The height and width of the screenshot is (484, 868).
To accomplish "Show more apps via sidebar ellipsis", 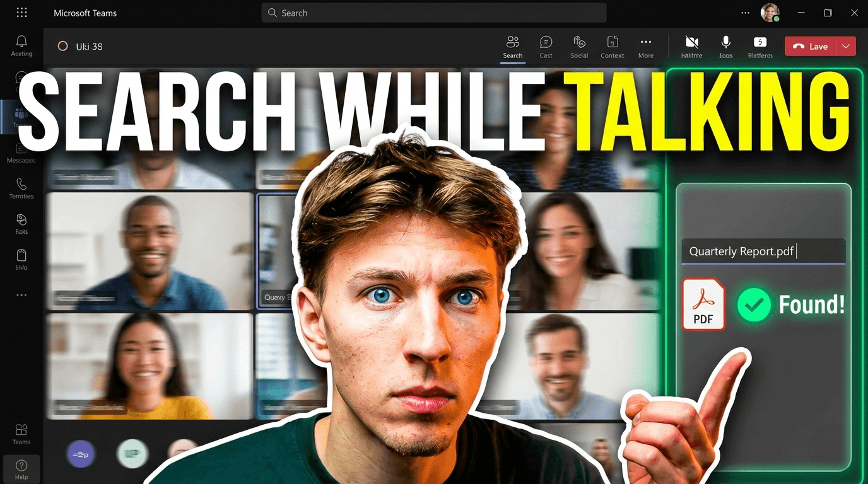I will coord(21,295).
